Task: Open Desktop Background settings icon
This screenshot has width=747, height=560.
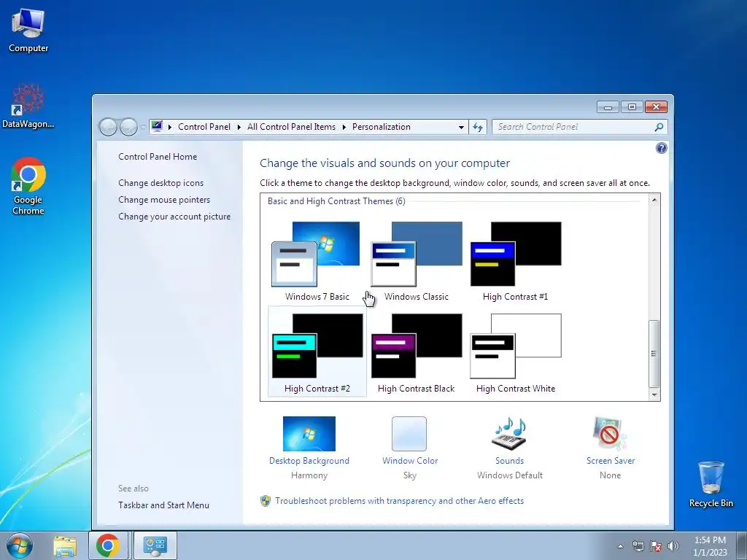Action: (309, 434)
